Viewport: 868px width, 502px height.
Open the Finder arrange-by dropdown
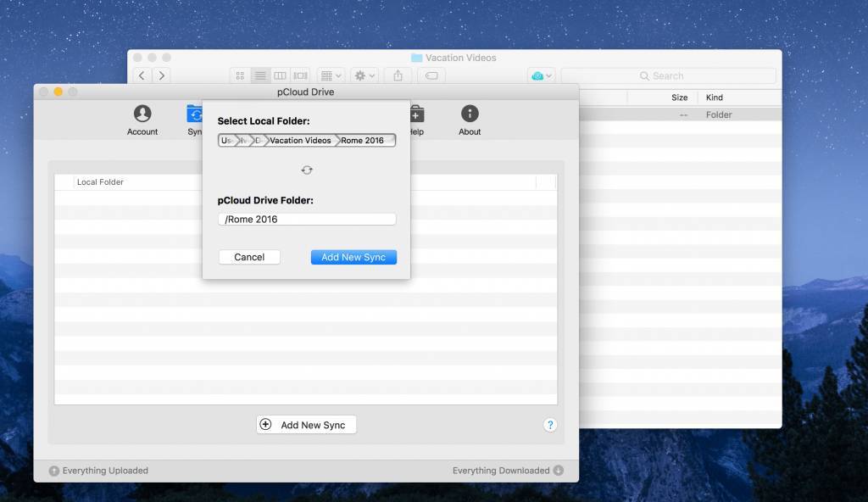click(331, 75)
